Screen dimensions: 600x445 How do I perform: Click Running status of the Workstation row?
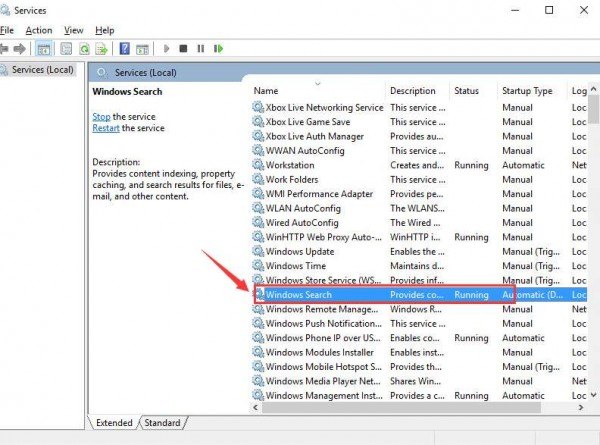pos(471,165)
